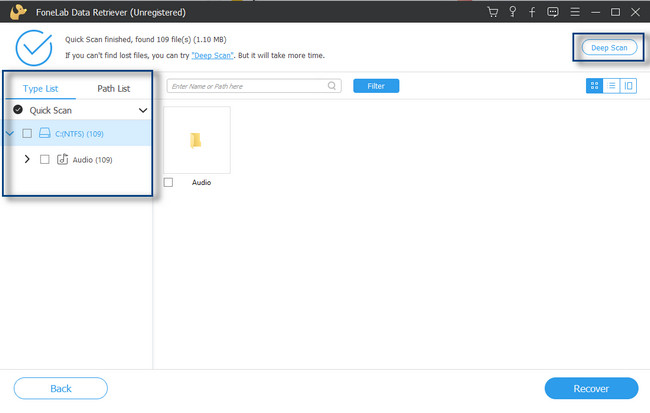
Task: Minimize the FoneLab window
Action: 595,12
